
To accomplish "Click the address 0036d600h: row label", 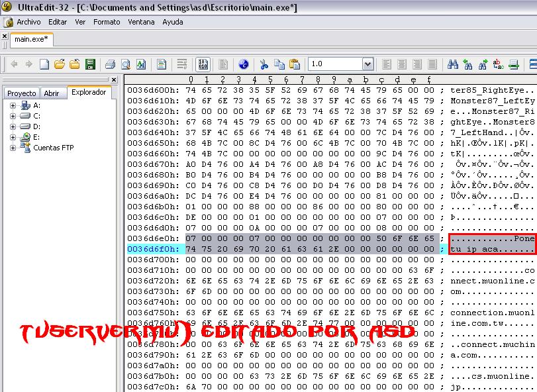I will (x=153, y=90).
